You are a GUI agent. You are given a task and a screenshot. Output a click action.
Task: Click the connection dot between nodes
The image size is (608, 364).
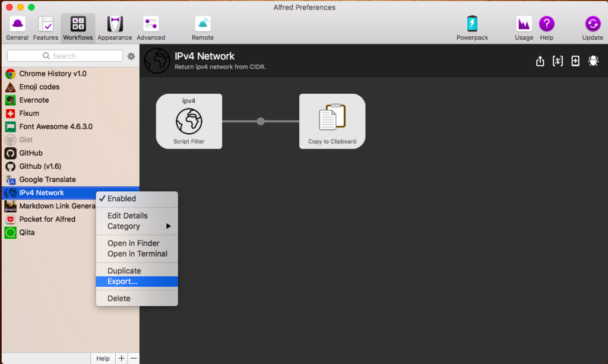pos(261,121)
